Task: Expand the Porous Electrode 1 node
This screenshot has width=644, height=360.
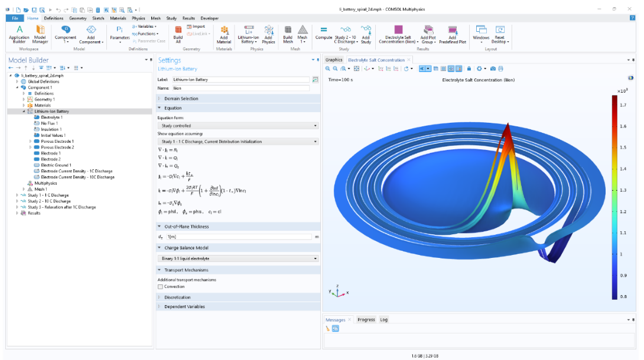Action: tap(30, 142)
